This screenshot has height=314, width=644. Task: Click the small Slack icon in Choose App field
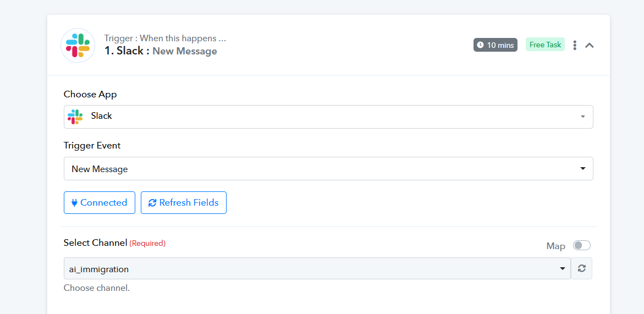tap(75, 117)
